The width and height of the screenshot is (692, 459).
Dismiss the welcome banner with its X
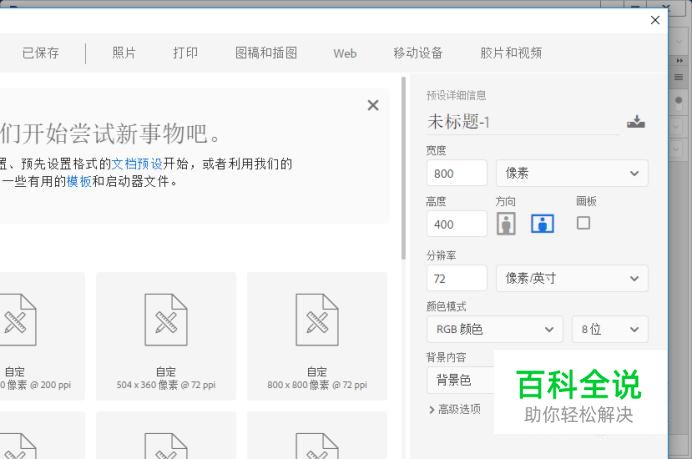click(x=373, y=105)
